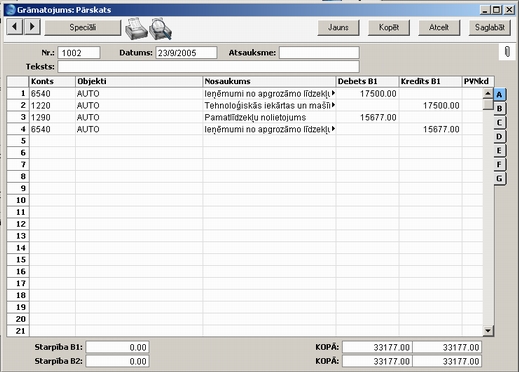Click Starpība B1 value field
The width and height of the screenshot is (519, 372).
(x=117, y=347)
